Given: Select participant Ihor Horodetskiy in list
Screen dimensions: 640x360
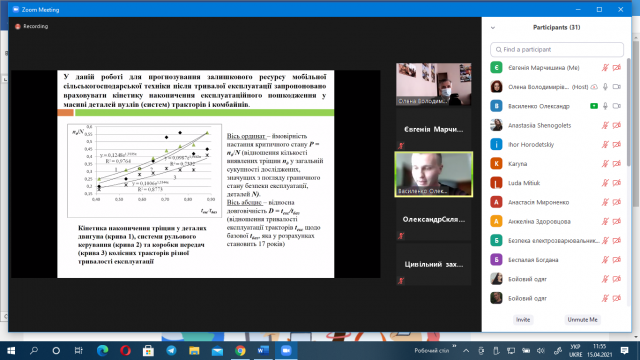Looking at the screenshot, I should (557, 144).
